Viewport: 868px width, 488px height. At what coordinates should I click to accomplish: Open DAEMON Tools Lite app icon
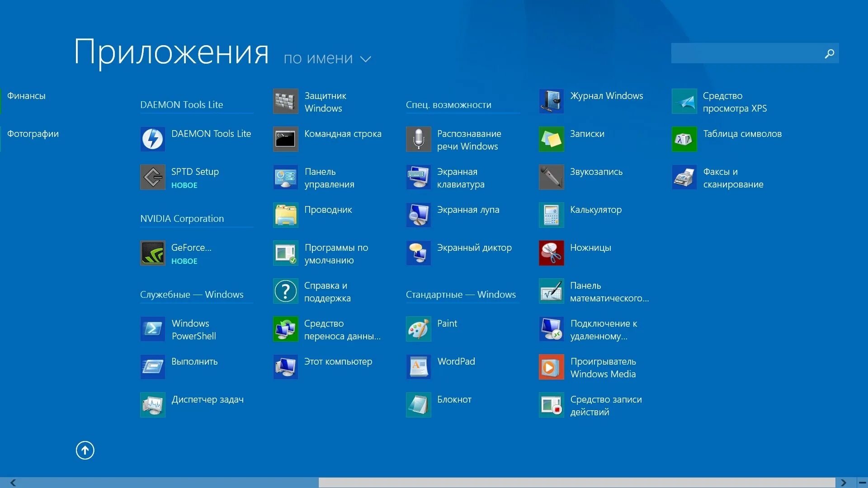(x=153, y=139)
